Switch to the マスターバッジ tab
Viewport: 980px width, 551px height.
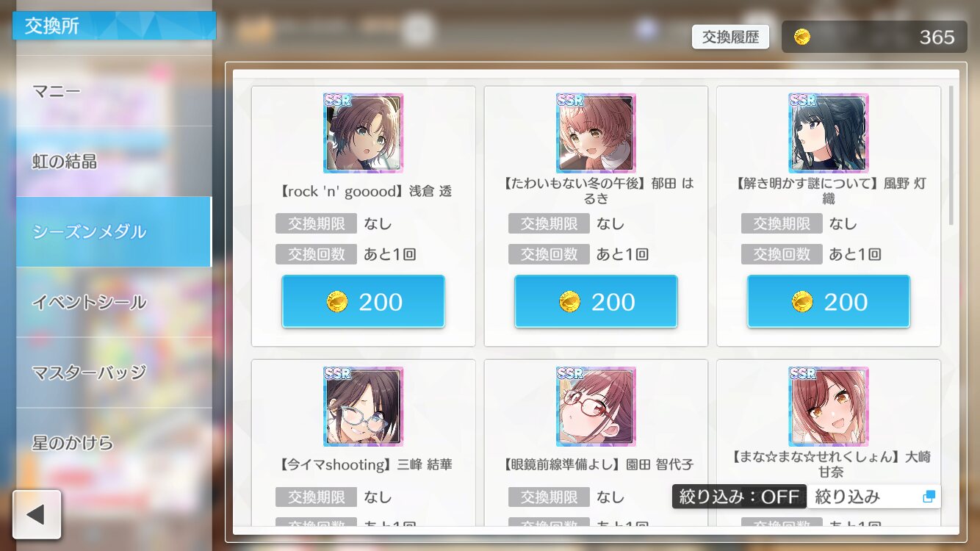click(114, 373)
